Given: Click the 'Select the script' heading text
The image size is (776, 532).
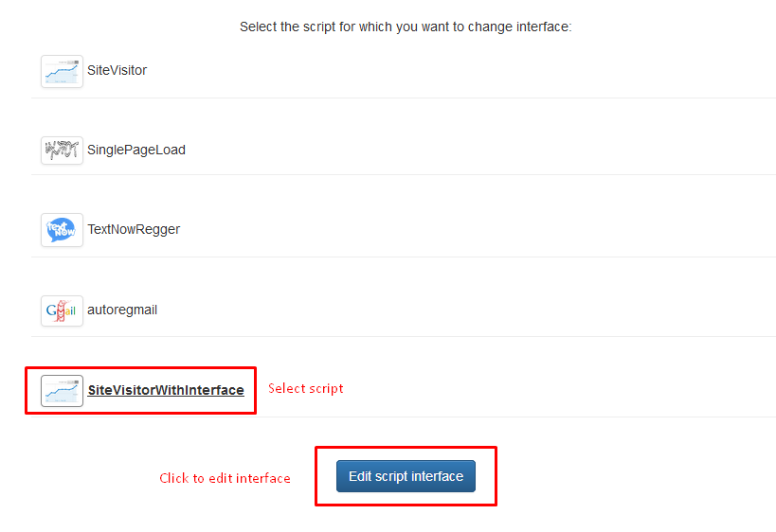Looking at the screenshot, I should [x=406, y=27].
